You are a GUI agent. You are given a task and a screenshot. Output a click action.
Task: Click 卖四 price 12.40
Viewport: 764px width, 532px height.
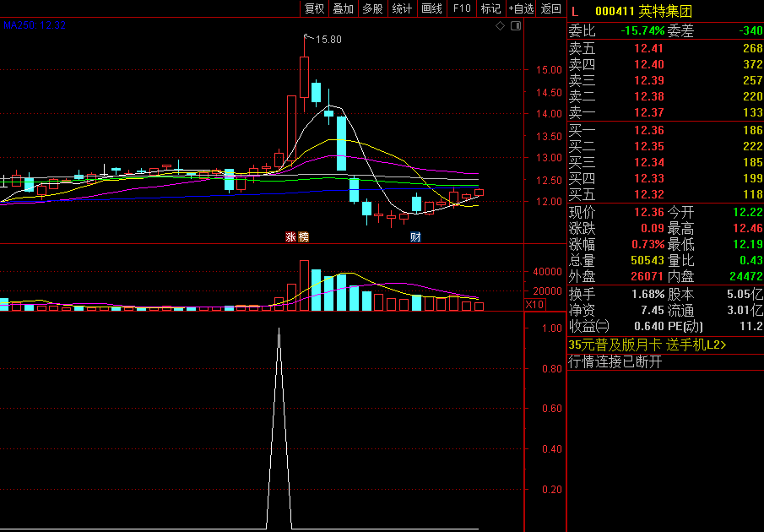click(648, 64)
